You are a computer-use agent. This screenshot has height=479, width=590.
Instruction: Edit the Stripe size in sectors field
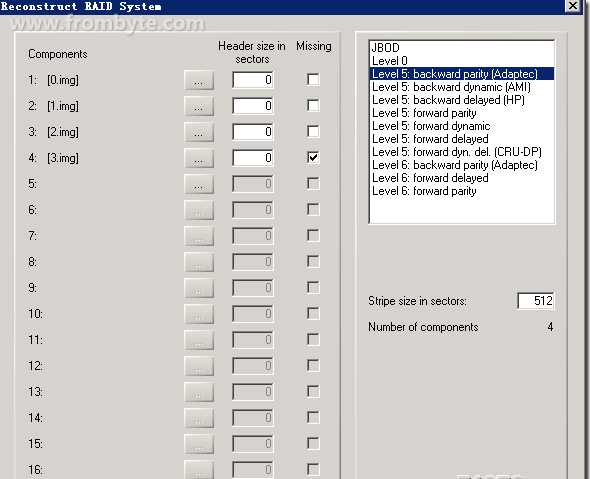click(535, 301)
